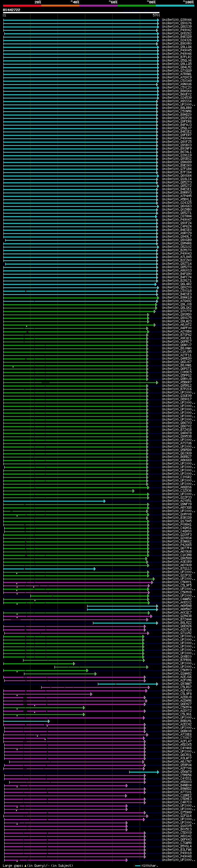Viewport: 197px width, 868px height.
Task: Choose hit UniRef100_B6UEY2
Action: tap(176, 94)
